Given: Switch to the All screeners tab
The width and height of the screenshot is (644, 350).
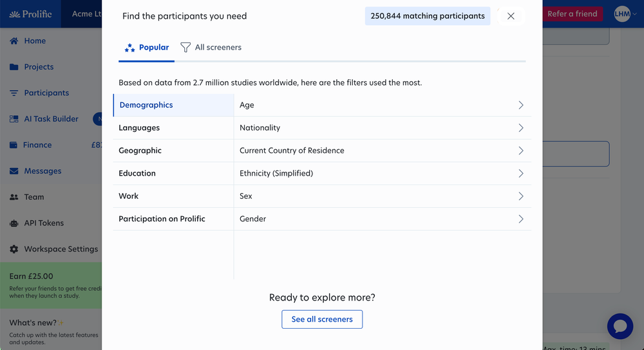Looking at the screenshot, I should (211, 48).
